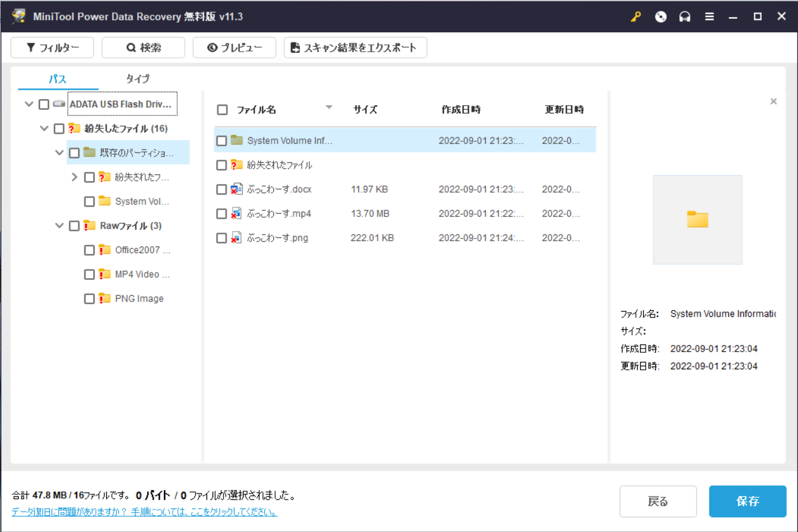Click the key registration icon in title bar

click(x=636, y=17)
